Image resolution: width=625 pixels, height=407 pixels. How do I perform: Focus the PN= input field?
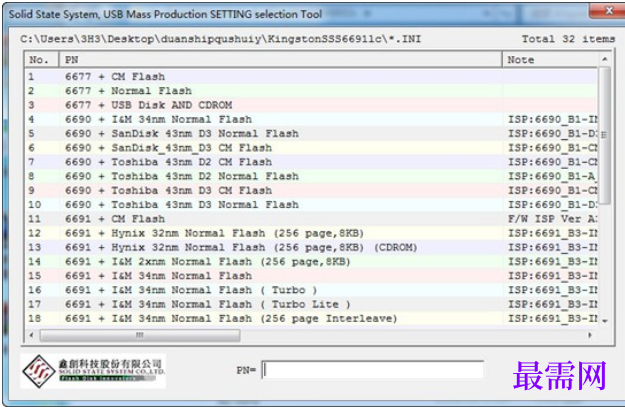point(373,370)
